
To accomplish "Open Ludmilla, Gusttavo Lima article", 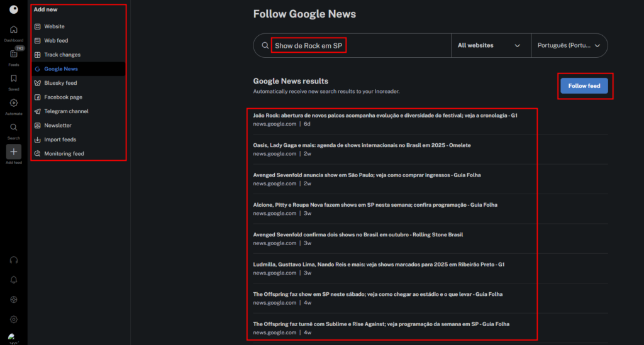I will click(379, 265).
